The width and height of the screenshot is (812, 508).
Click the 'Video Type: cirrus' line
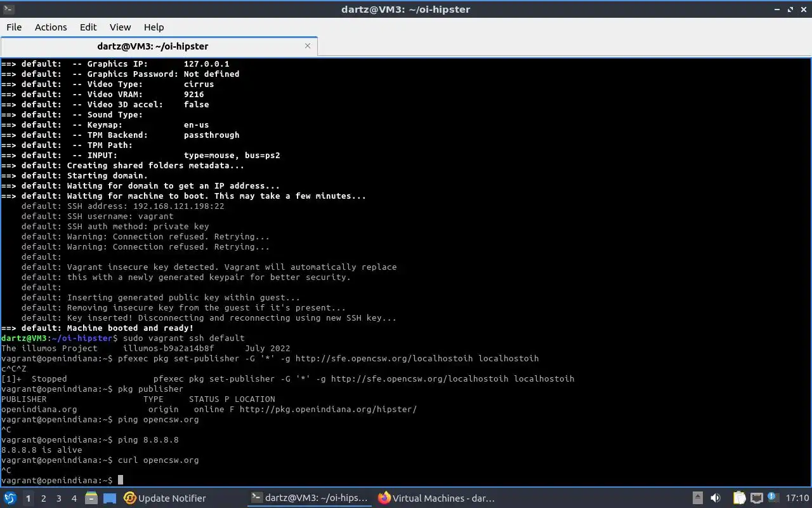(107, 84)
